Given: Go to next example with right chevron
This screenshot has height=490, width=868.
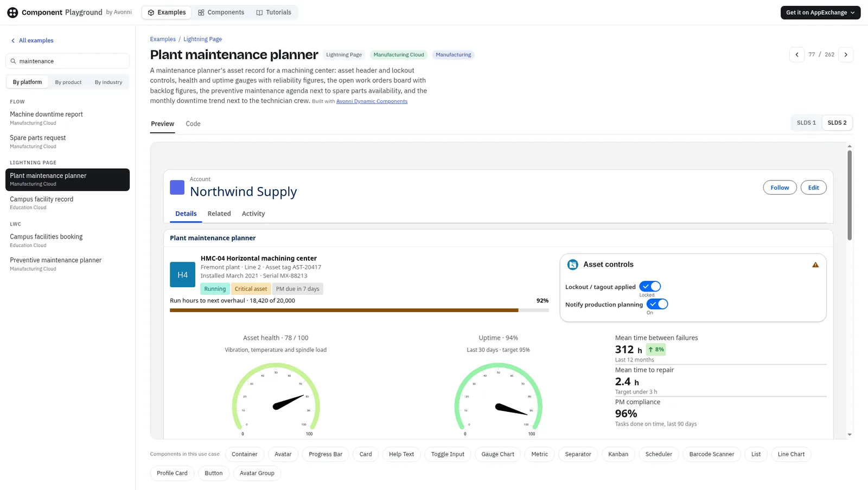Looking at the screenshot, I should point(845,55).
